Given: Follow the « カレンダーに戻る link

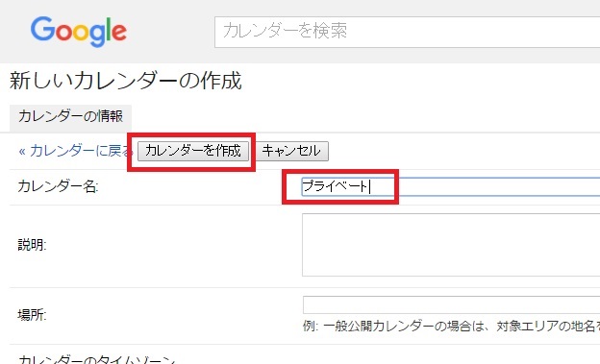Looking at the screenshot, I should pos(75,151).
